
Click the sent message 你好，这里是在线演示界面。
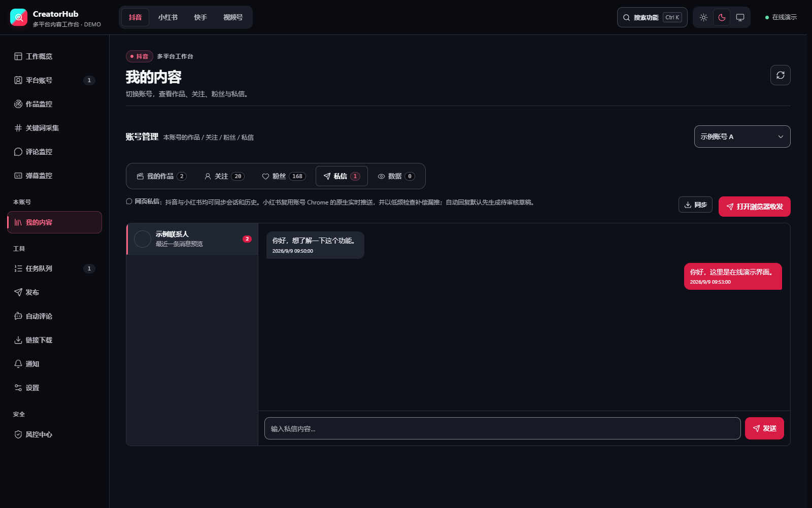click(733, 276)
